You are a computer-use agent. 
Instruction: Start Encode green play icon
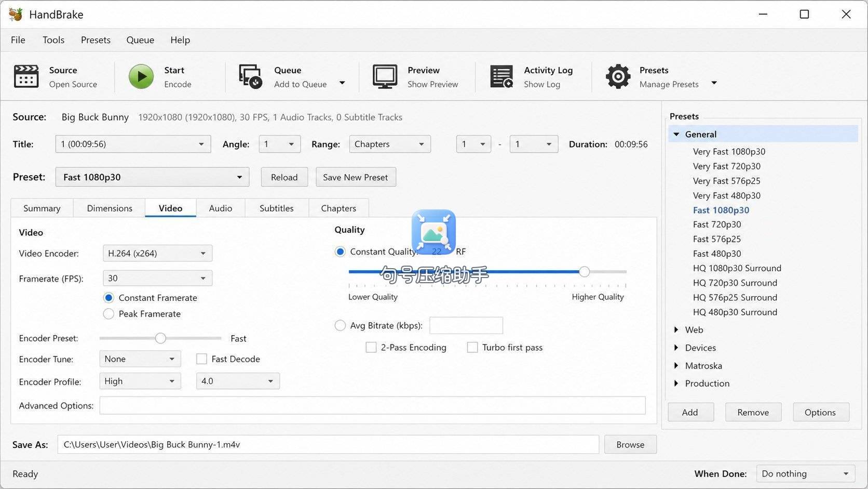(x=141, y=76)
